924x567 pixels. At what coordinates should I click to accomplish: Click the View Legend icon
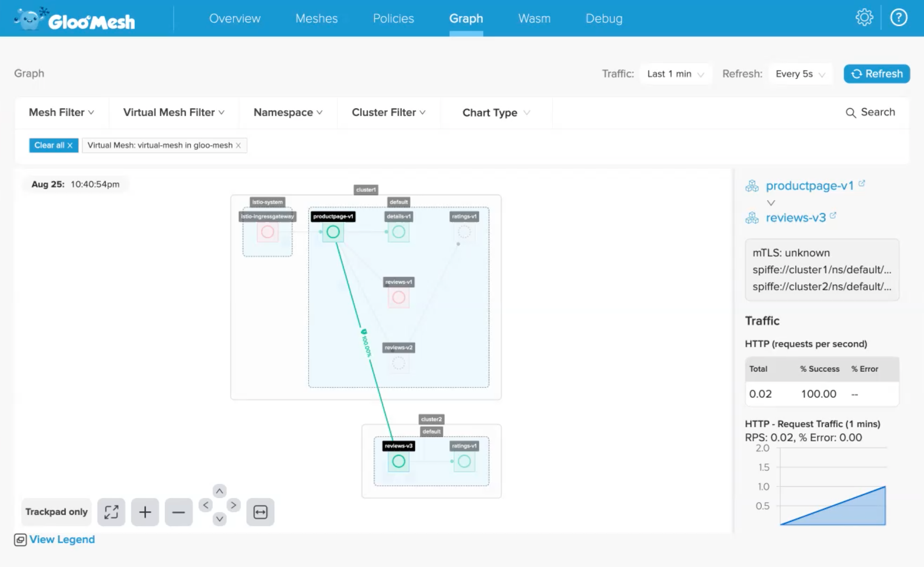tap(20, 540)
